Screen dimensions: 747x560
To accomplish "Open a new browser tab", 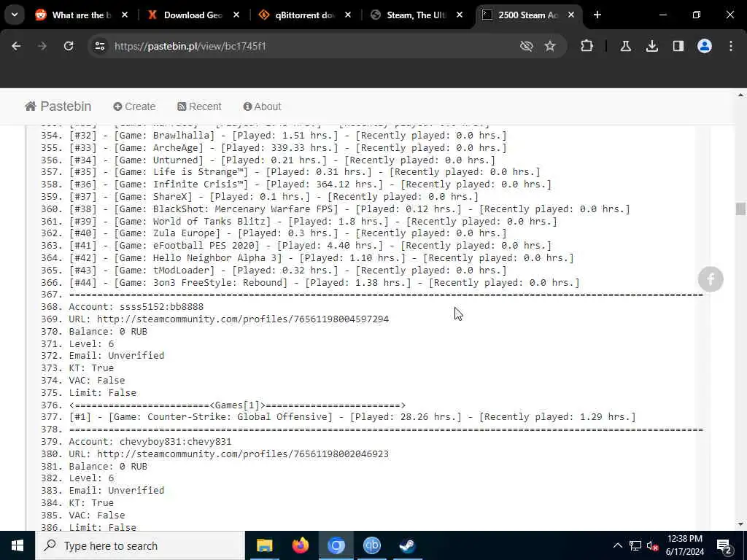I will tap(597, 15).
